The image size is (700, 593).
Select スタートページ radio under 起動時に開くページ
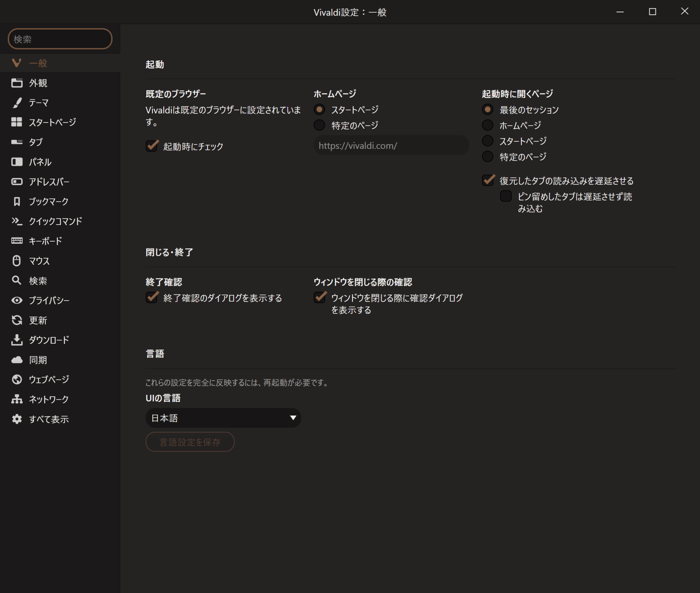(487, 141)
